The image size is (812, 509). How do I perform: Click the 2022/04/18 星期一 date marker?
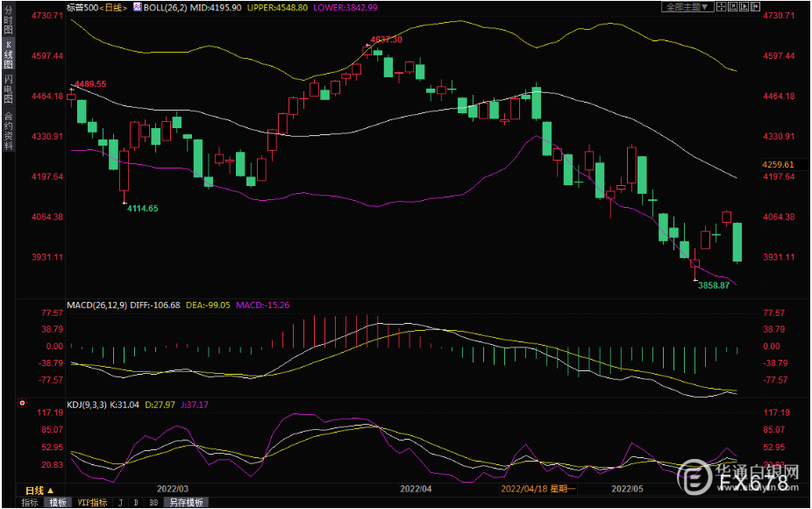[538, 489]
